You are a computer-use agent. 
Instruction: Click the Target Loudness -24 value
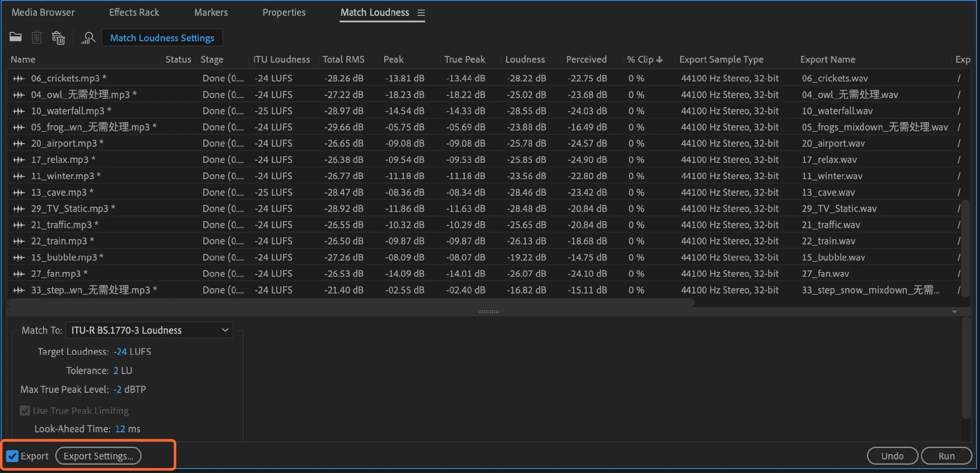tap(120, 352)
